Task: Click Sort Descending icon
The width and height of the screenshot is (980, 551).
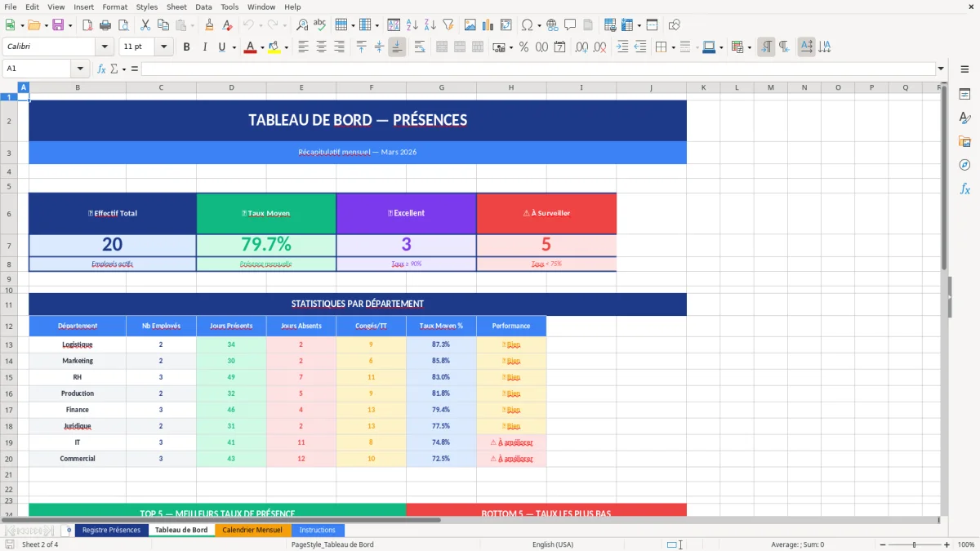Action: point(430,25)
